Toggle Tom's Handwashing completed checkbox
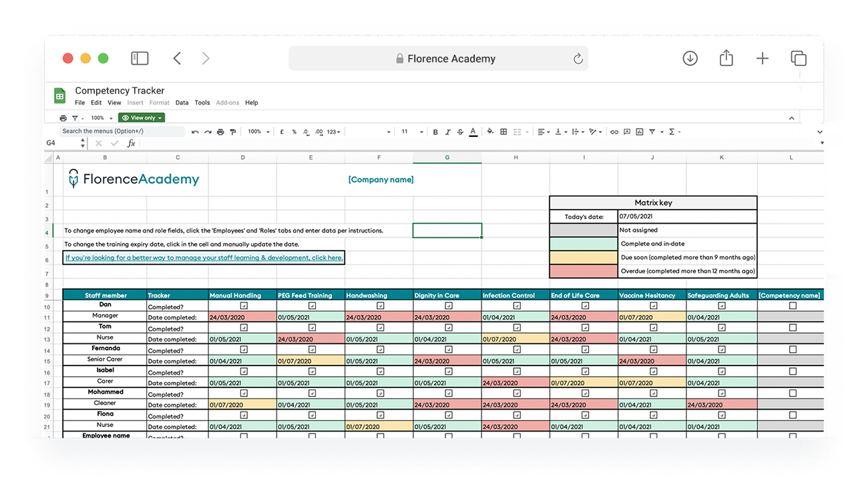The width and height of the screenshot is (868, 491). coord(379,327)
